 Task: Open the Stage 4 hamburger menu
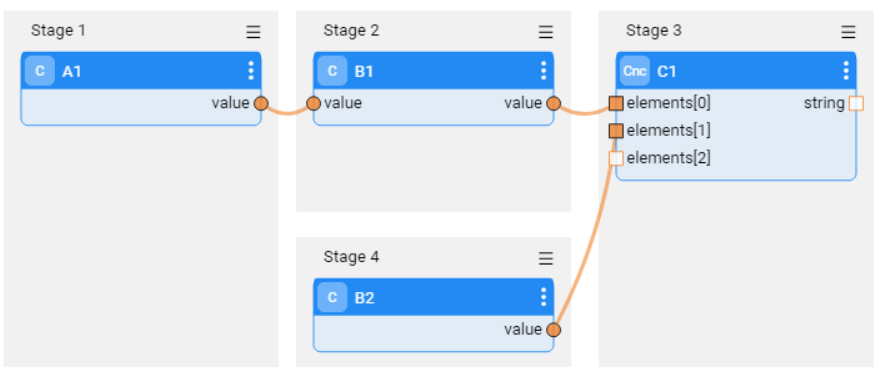[546, 258]
